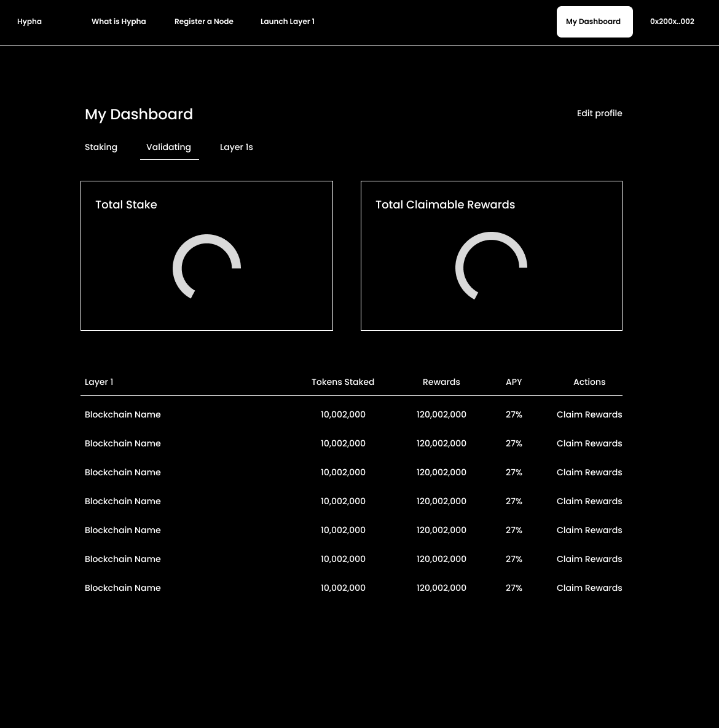Click the Hypha logo in the navigation bar
The width and height of the screenshot is (719, 728).
(x=29, y=22)
